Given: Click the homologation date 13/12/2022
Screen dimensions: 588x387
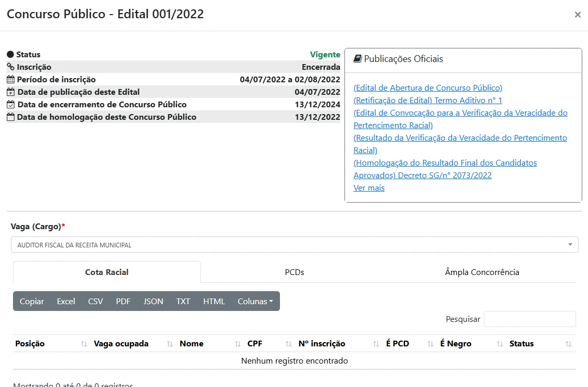Looking at the screenshot, I should [317, 117].
